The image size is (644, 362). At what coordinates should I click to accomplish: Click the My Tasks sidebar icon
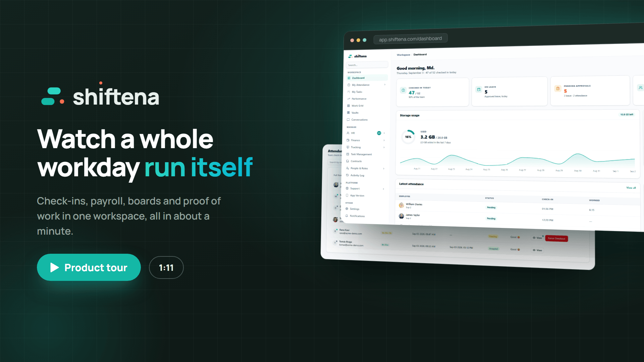point(349,92)
